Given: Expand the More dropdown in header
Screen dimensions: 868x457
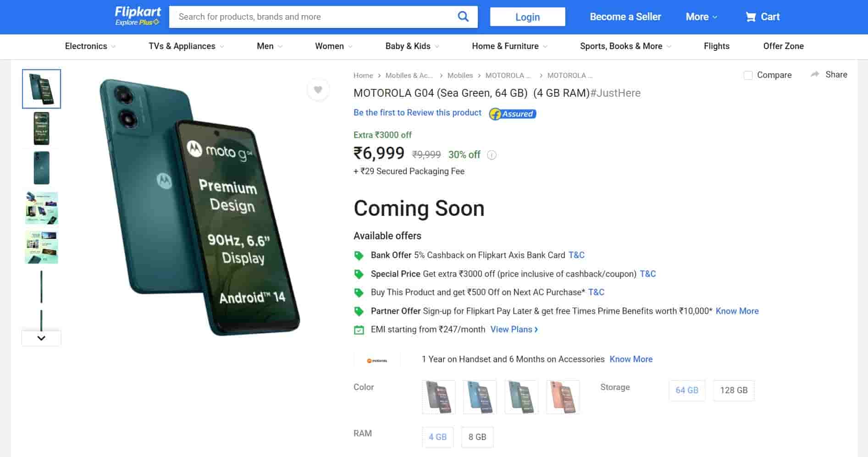Looking at the screenshot, I should (701, 17).
